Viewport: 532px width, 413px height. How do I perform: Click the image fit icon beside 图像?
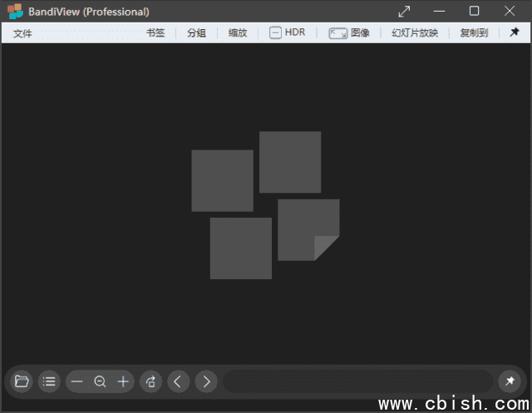coord(337,33)
